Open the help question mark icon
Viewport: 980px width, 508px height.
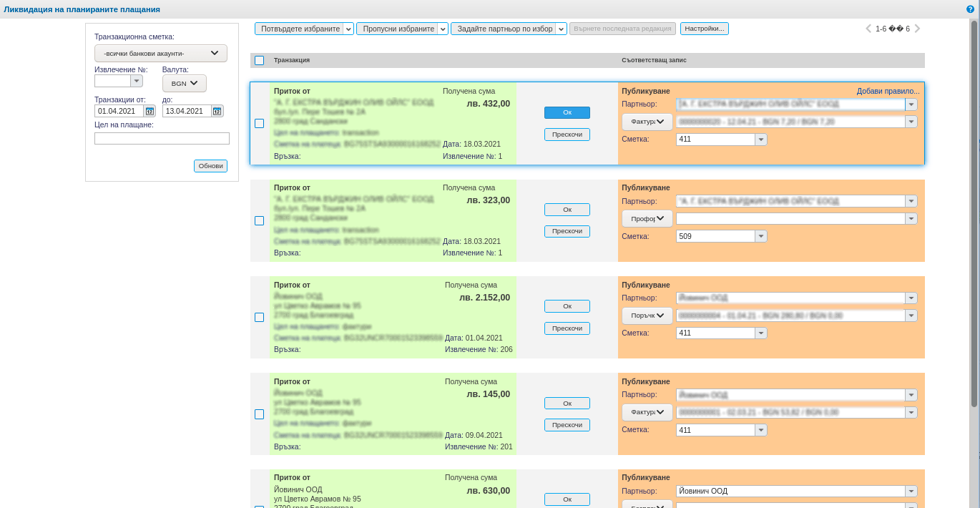(970, 9)
